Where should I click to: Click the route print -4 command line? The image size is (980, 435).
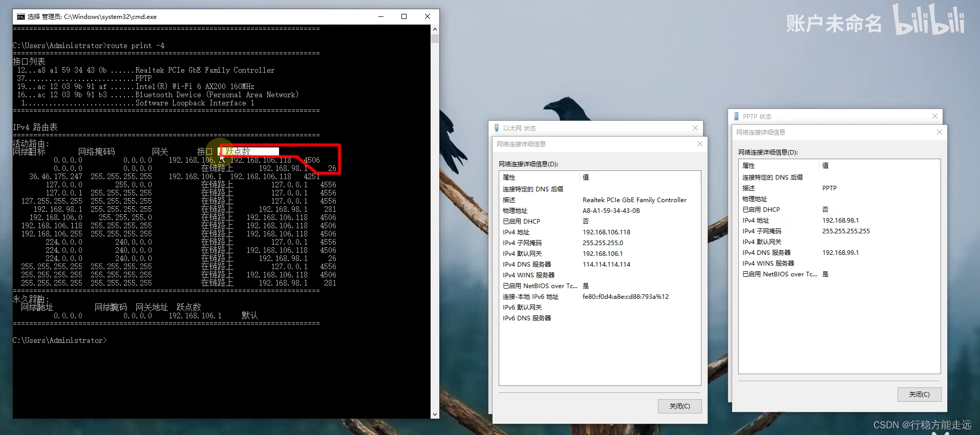89,46
